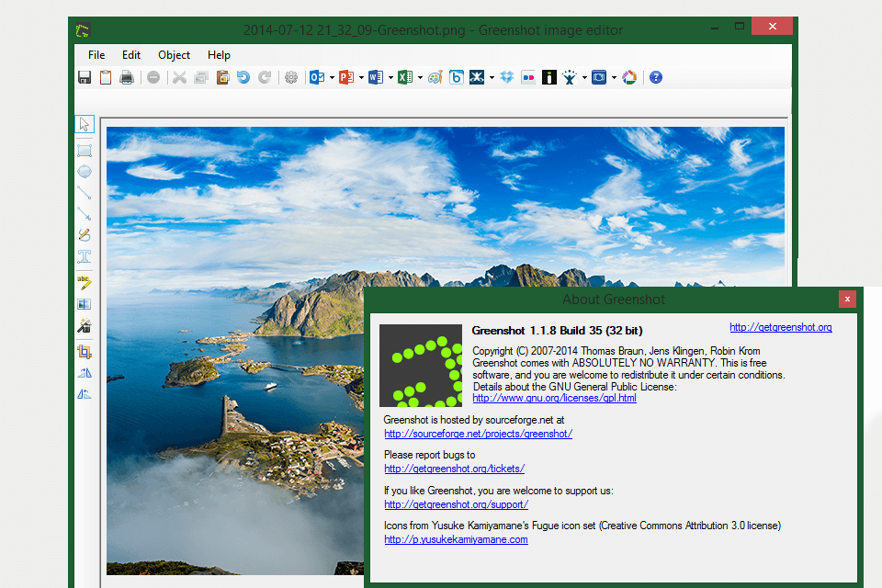Open Greenshot settings via gear icon
882x588 pixels.
291,77
